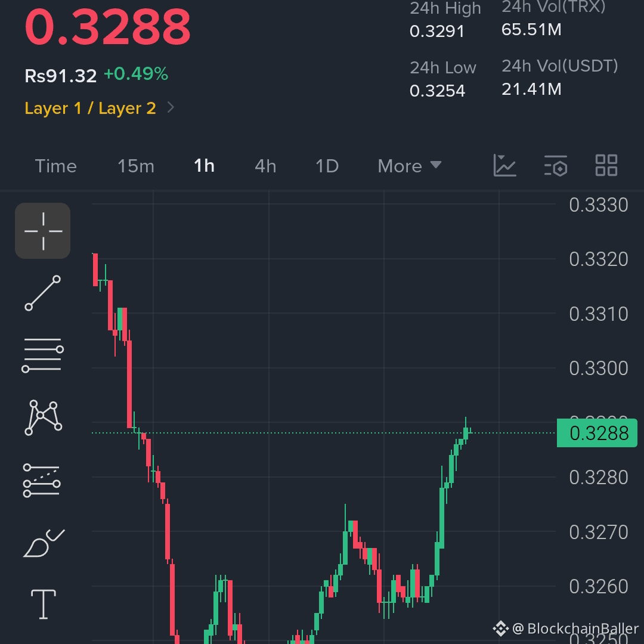644x644 pixels.
Task: Switch to the Time chart tab
Action: 56,166
